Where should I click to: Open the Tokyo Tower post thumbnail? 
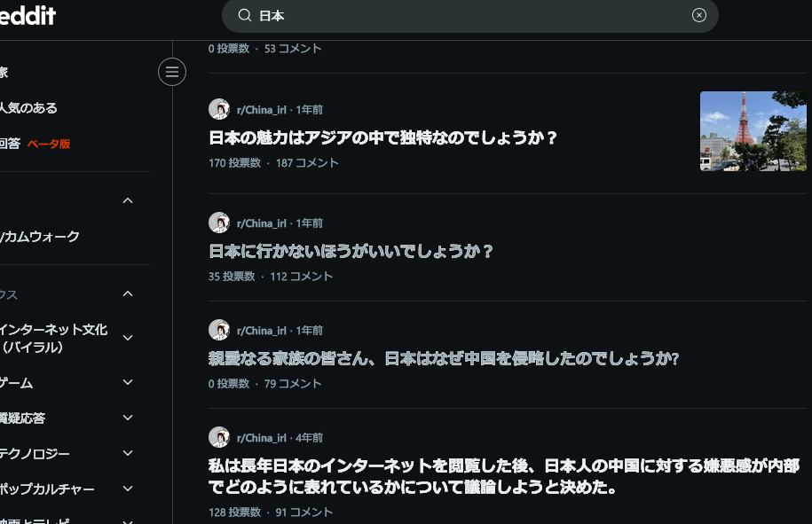click(x=753, y=131)
